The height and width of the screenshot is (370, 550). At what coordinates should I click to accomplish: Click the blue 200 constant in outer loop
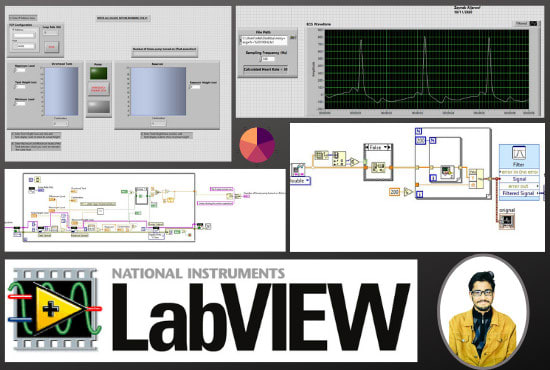click(420, 141)
